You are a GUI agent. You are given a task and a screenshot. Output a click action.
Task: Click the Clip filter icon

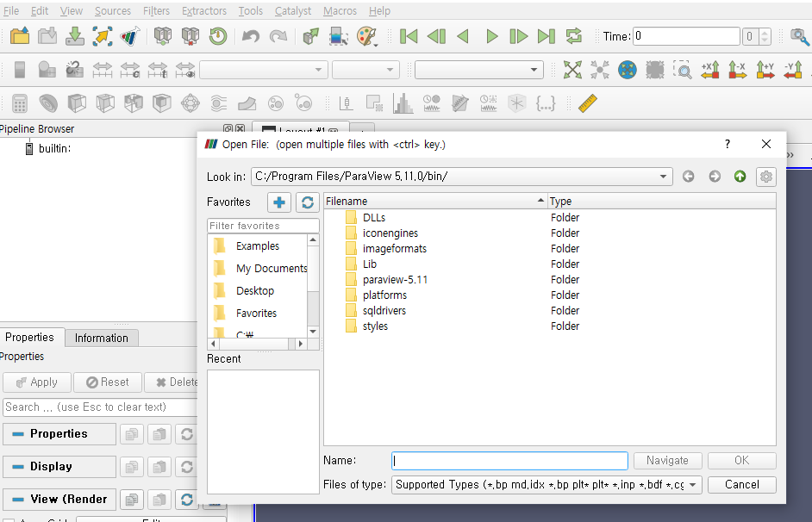pos(77,103)
